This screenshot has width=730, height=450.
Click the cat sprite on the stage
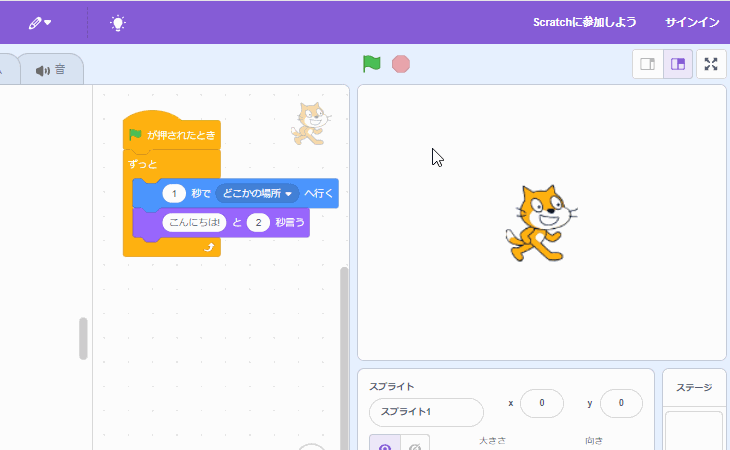[x=541, y=223]
